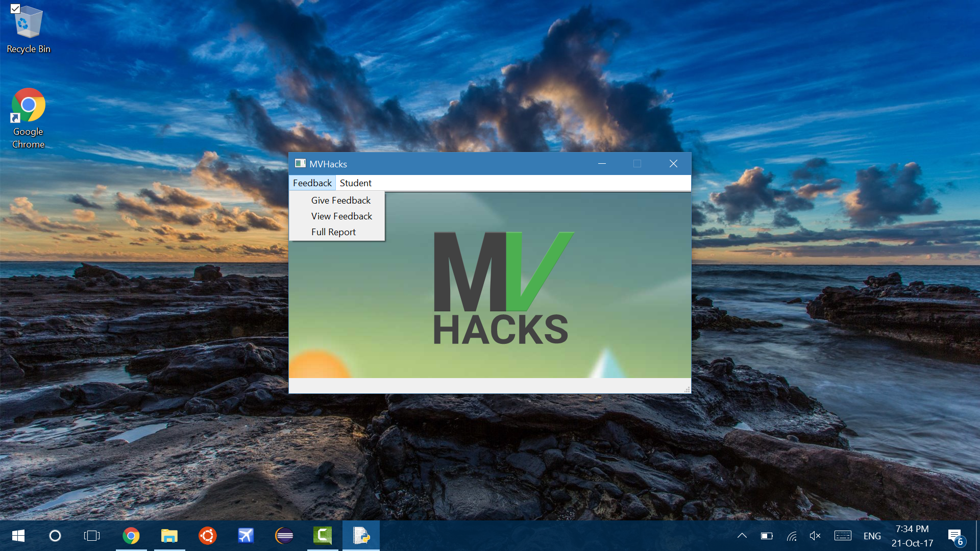This screenshot has width=980, height=551.
Task: Open File Explorer from taskbar
Action: pyautogui.click(x=169, y=536)
